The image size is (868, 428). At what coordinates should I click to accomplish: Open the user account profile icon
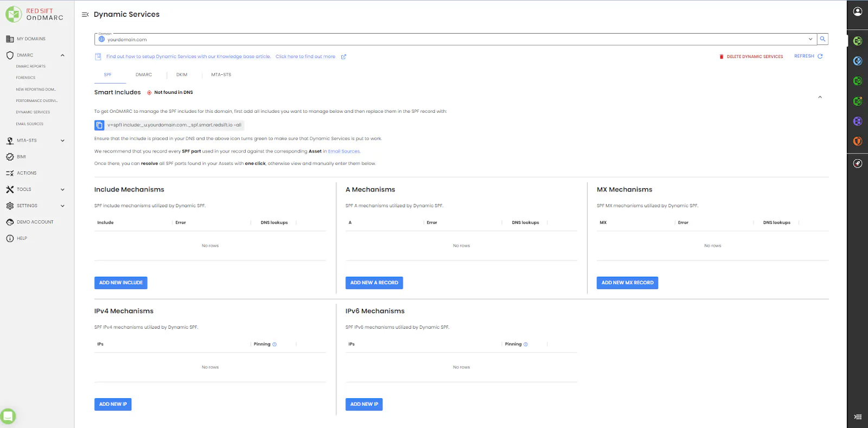(858, 11)
